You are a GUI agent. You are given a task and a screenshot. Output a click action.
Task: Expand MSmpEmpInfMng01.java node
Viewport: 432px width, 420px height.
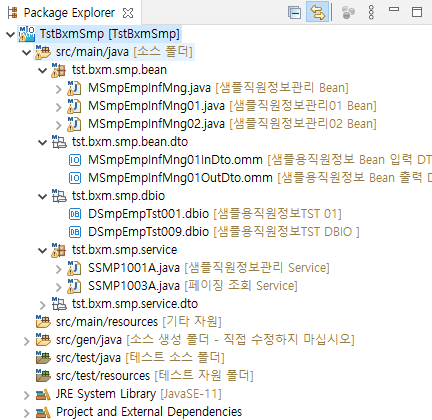coord(59,107)
